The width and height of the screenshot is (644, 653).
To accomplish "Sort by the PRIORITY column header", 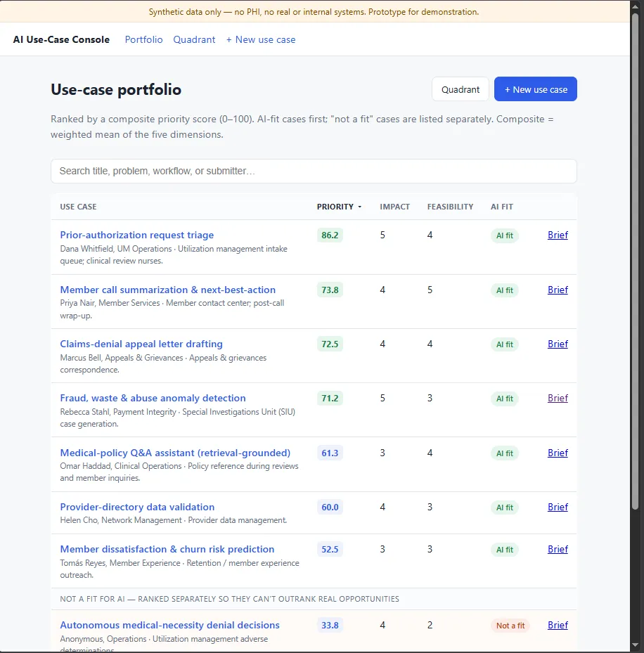I will [339, 207].
